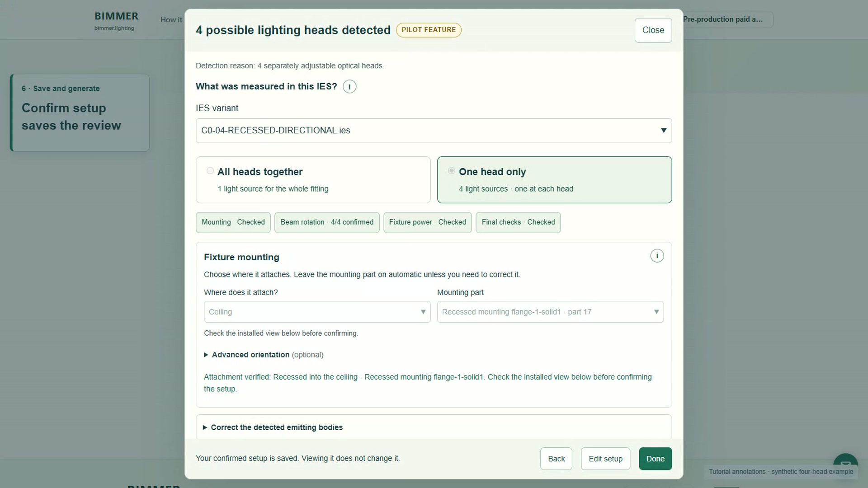Select 'Beam rotation · 4/4 confirmed' chip
The width and height of the screenshot is (868, 488).
[x=327, y=222]
